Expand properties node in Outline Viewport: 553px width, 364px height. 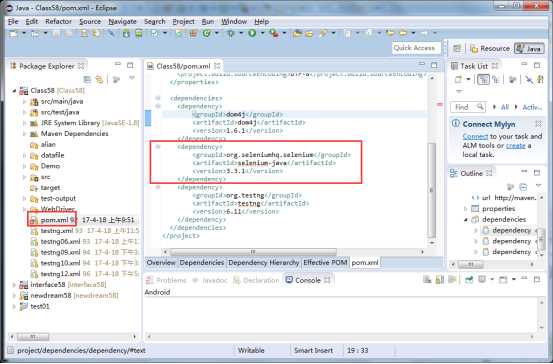(466, 209)
